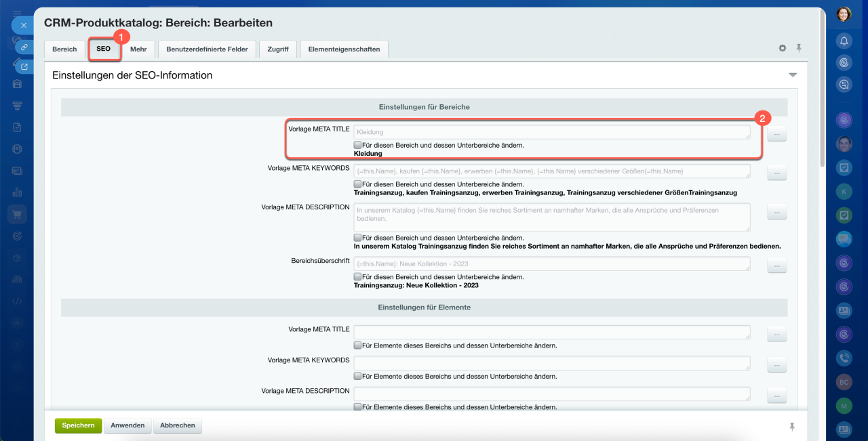Click the phone call icon in the right sidebar
The width and height of the screenshot is (868, 441).
(844, 358)
